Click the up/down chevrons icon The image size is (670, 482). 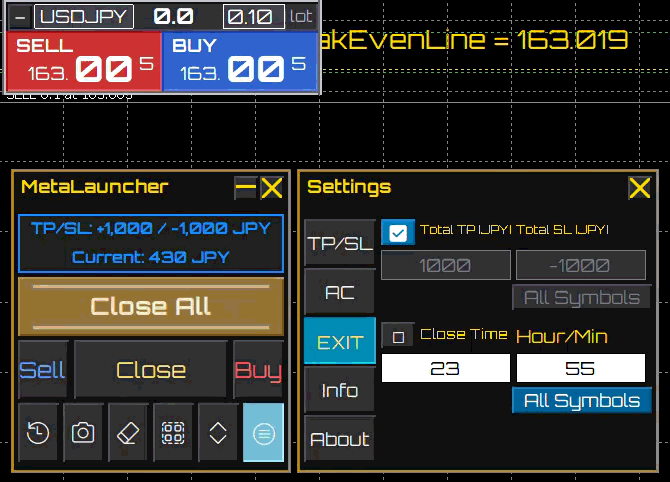218,432
